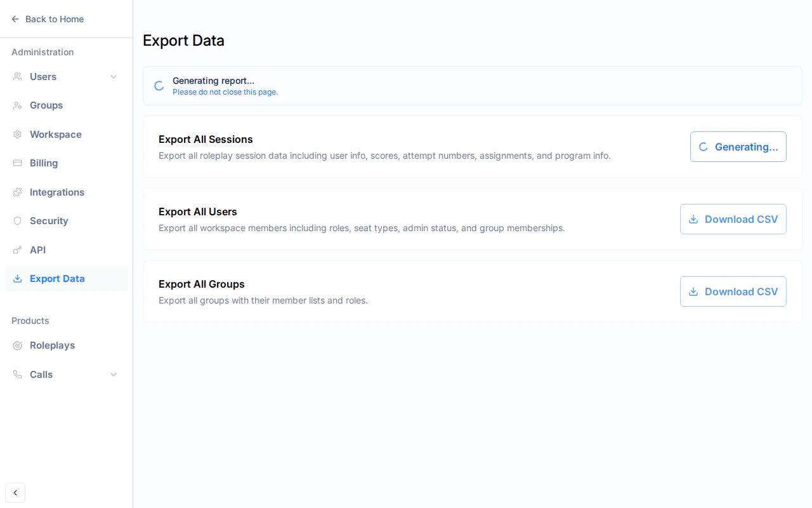This screenshot has width=812, height=508.
Task: Open Workspace settings via the gear icon
Action: tap(17, 134)
